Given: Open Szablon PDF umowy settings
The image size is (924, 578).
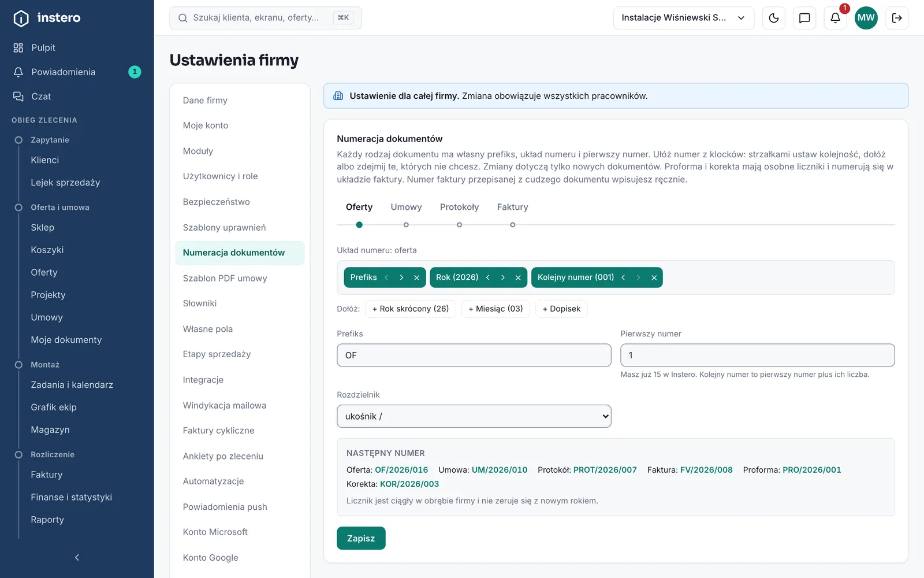Looking at the screenshot, I should pyautogui.click(x=240, y=278).
